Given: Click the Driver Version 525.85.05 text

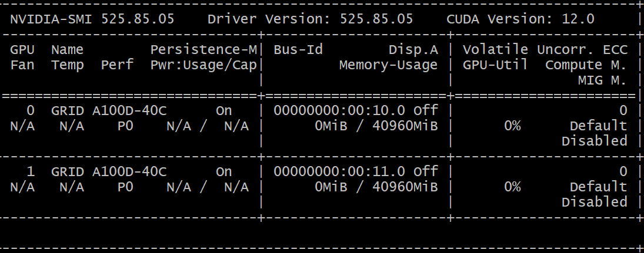Looking at the screenshot, I should pos(310,19).
